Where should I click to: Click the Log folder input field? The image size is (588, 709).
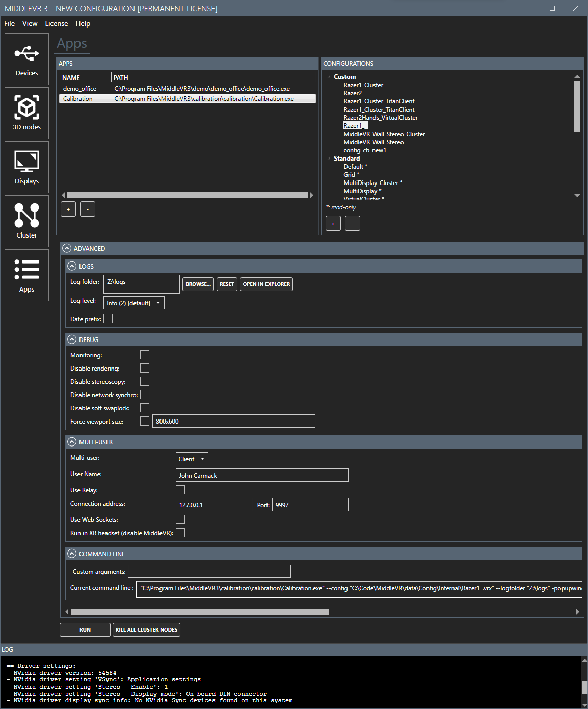point(142,284)
